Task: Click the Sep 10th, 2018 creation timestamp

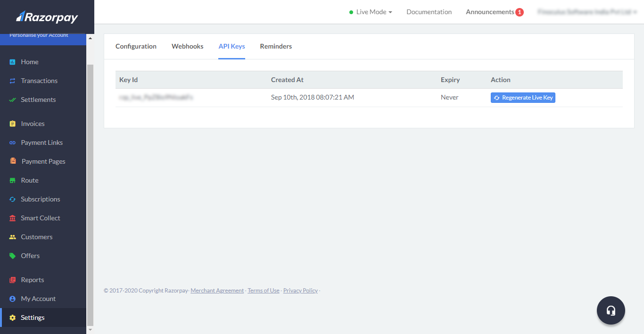Action: [313, 97]
